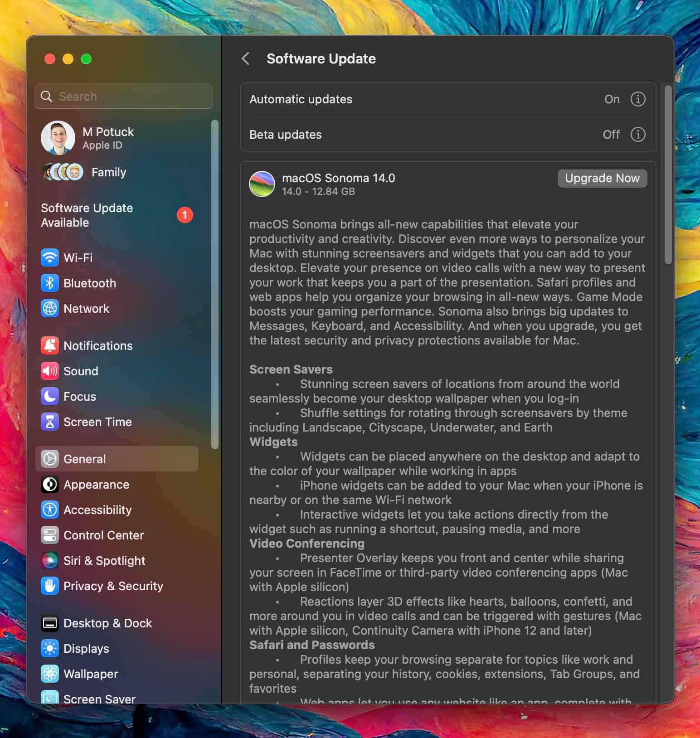Select Desktop & Dock icon
700x738 pixels.
[50, 623]
